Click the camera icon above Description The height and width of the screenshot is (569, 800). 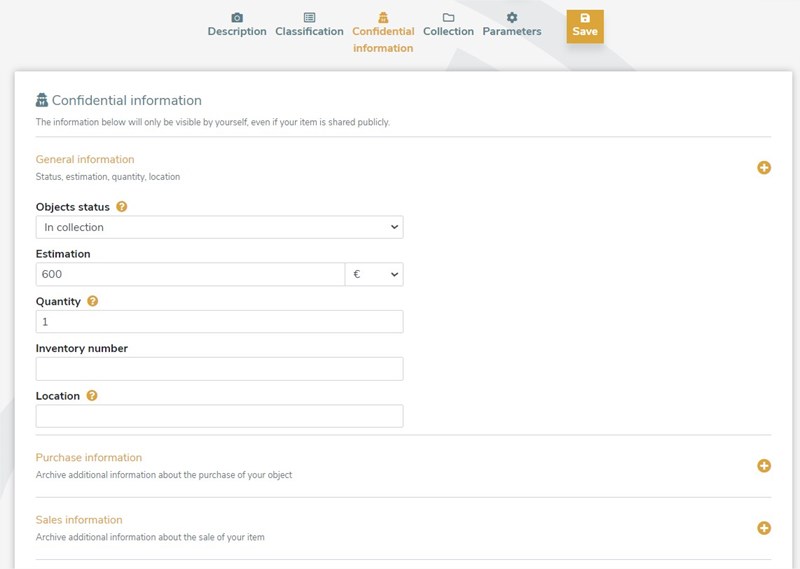tap(237, 18)
